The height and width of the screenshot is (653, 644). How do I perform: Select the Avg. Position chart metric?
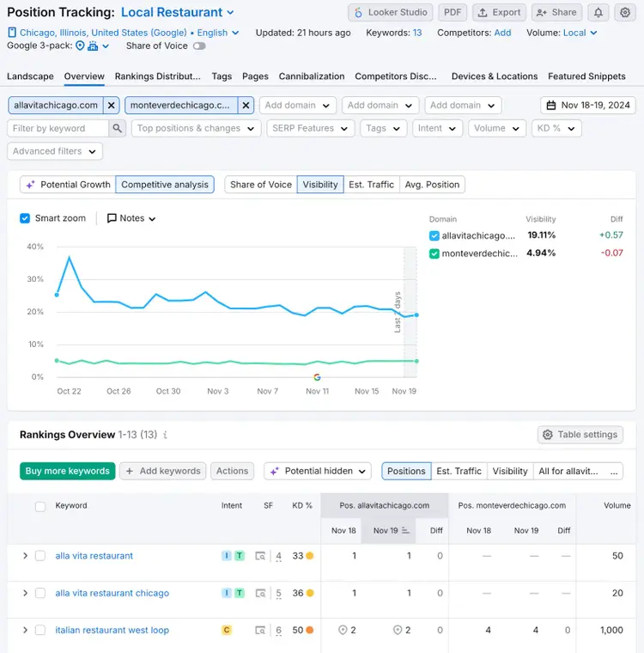432,185
